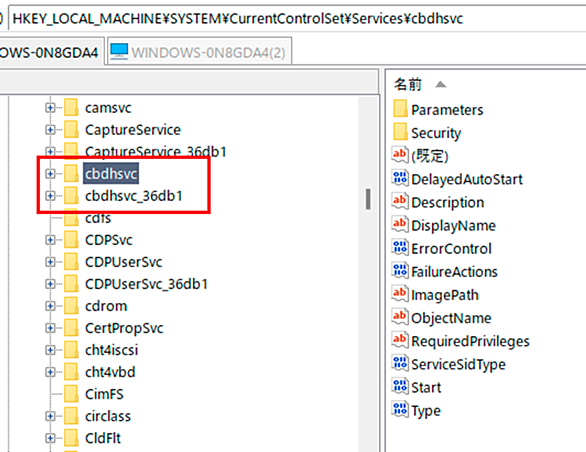Click the string icon beside (既定)
The image size is (586, 452).
(400, 155)
